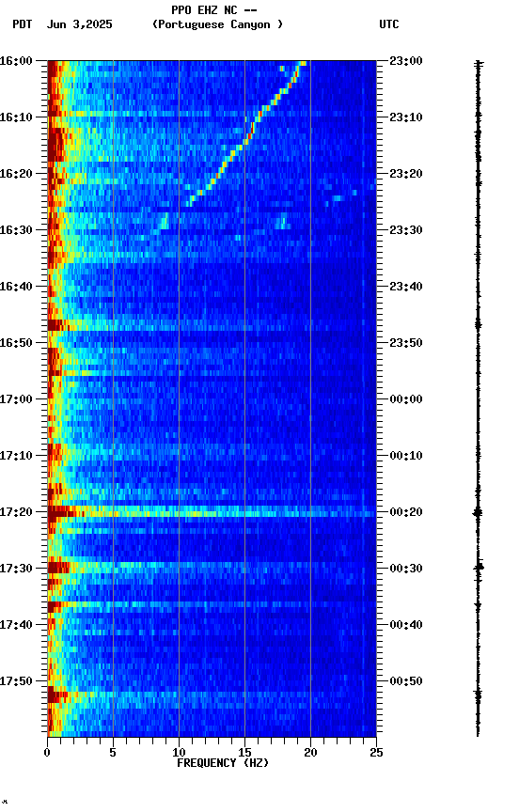Viewport: 519px width, 812px height.
Task: Click the 23:20 UTC time label
Action: 406,174
